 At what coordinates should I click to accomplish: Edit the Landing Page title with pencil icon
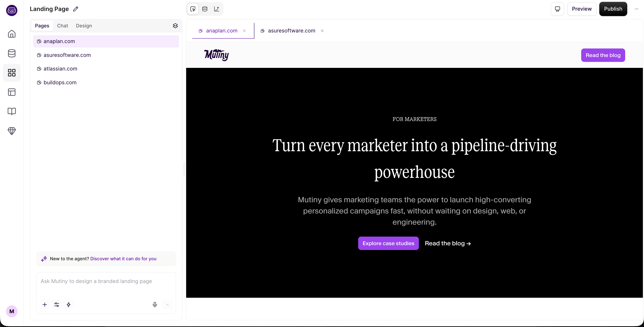tap(76, 9)
